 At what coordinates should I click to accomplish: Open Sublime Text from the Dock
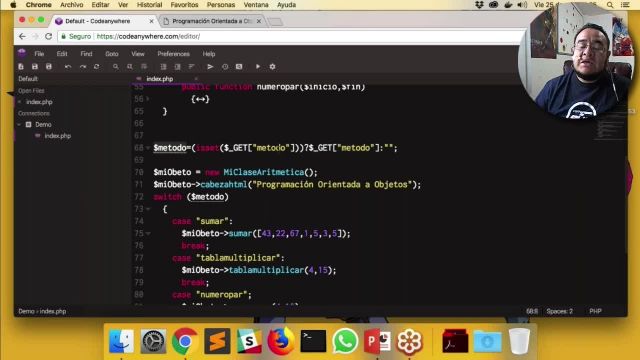217,341
